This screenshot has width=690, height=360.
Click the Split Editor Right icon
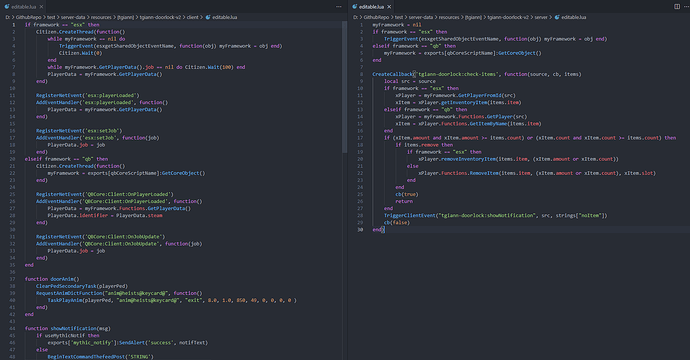pyautogui.click(x=677, y=7)
